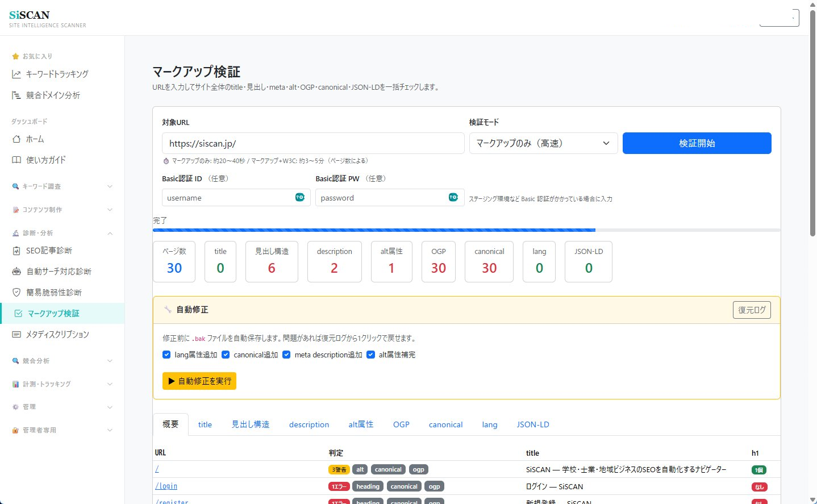This screenshot has width=817, height=504.
Task: Switch to the title tab
Action: coord(205,424)
